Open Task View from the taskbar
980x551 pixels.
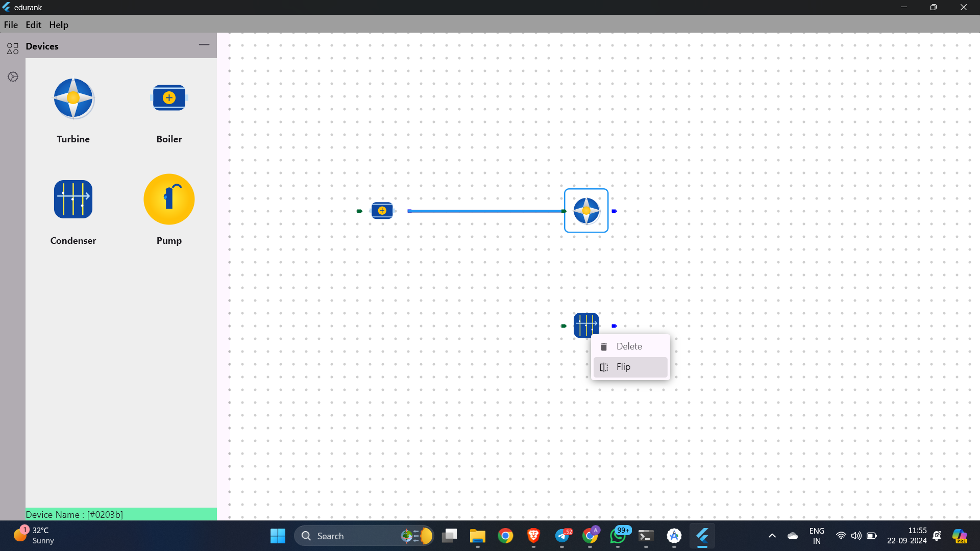449,536
